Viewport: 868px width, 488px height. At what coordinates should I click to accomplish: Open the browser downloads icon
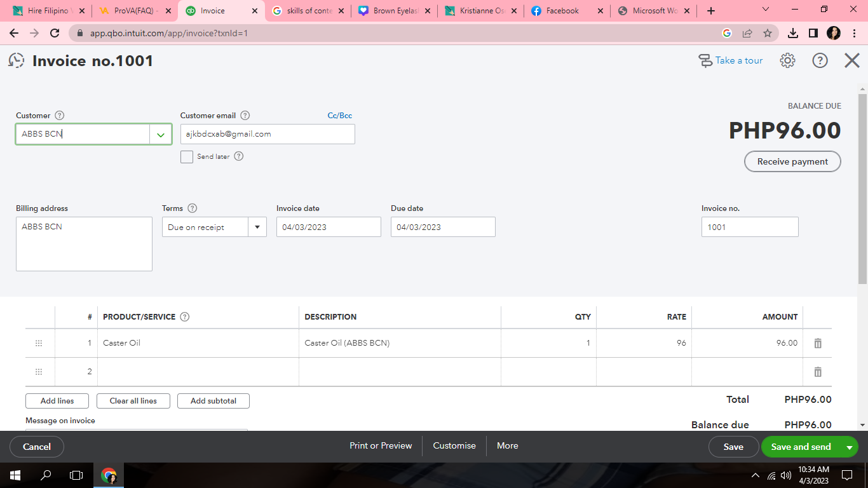point(793,33)
